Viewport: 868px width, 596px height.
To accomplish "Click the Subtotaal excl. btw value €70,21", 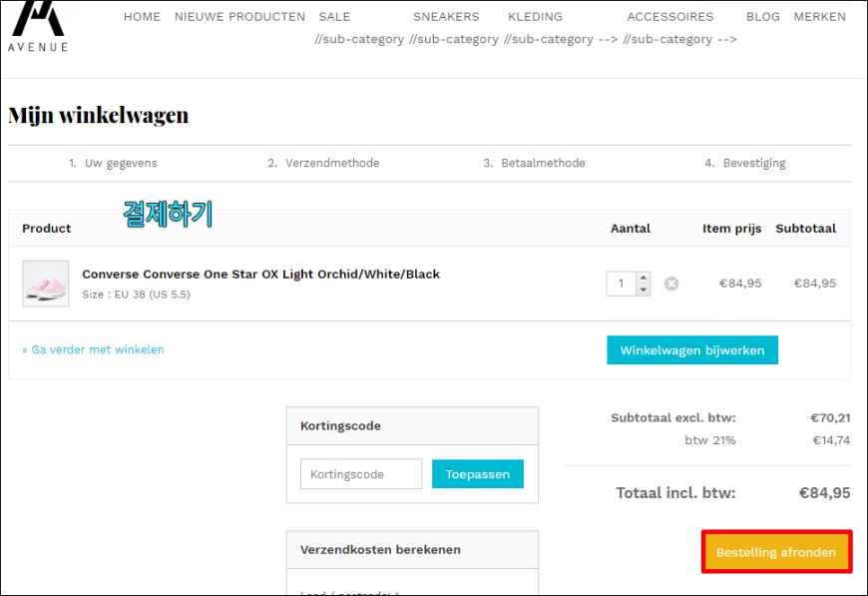I will tap(830, 417).
